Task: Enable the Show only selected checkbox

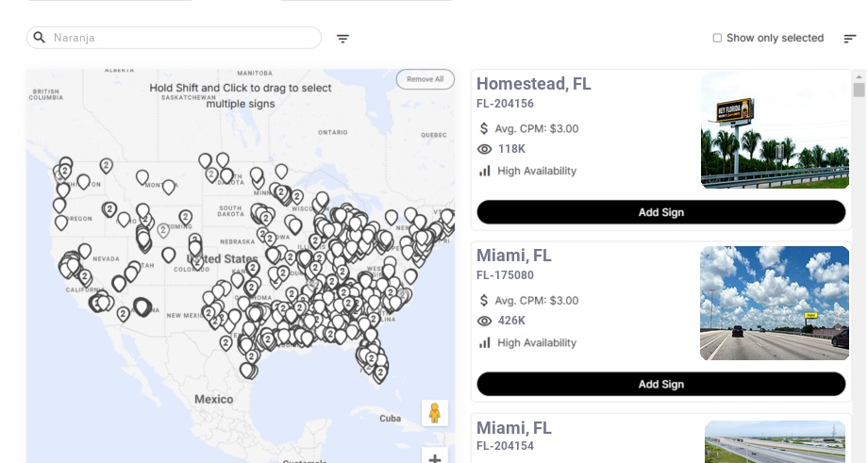Action: 717,39
